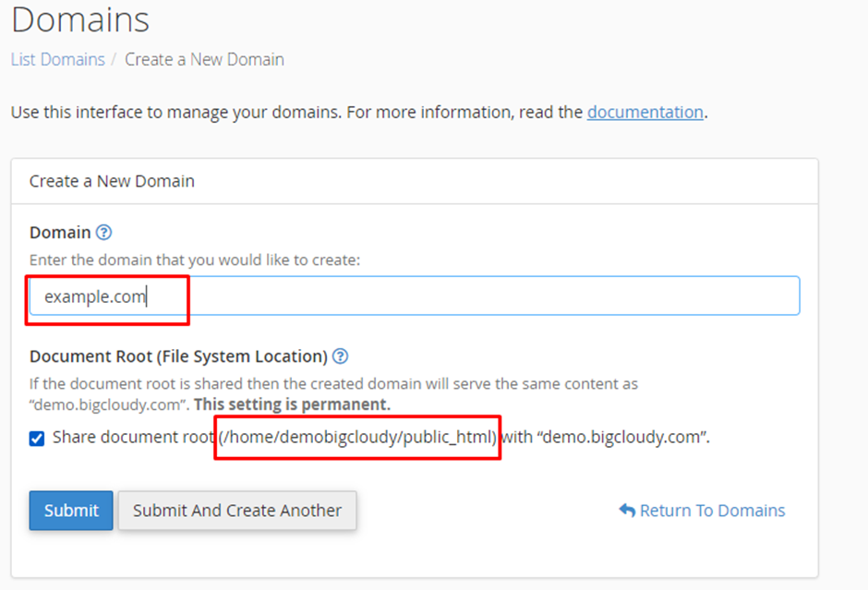Open the documentation link
This screenshot has height=590, width=868.
click(645, 113)
